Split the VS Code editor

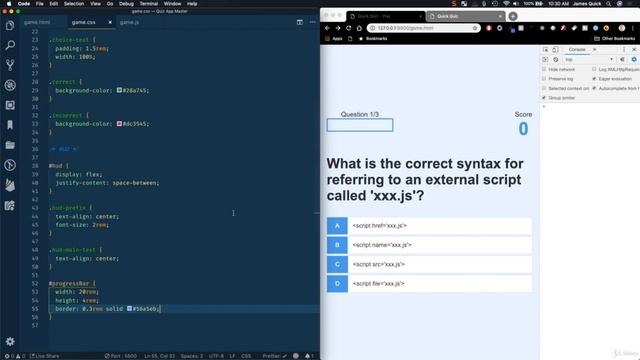click(300, 22)
